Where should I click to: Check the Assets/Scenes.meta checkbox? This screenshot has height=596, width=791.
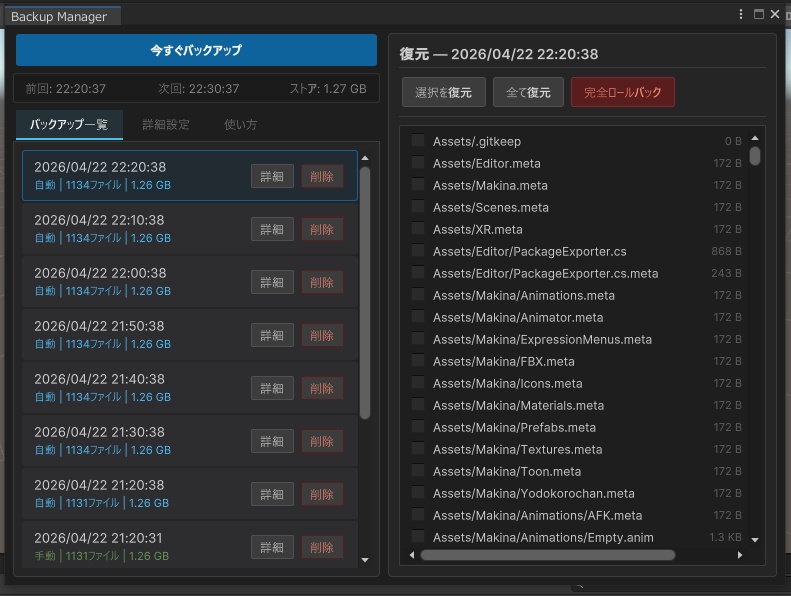point(418,206)
